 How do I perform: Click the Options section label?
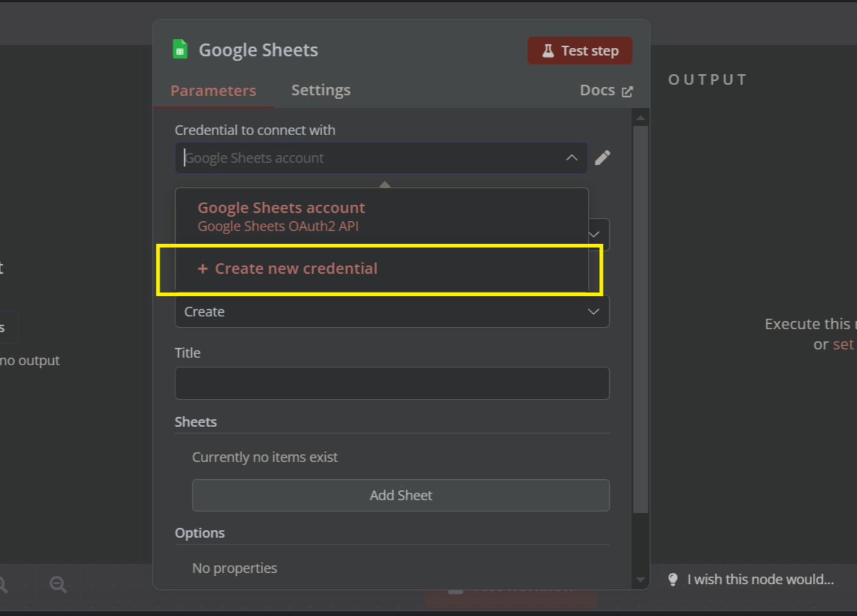(x=199, y=533)
